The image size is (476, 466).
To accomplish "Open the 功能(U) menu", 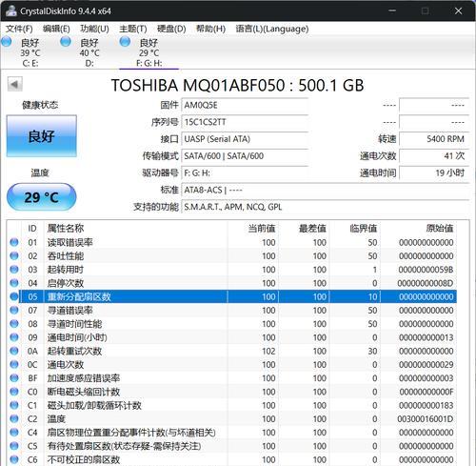I will [x=94, y=29].
